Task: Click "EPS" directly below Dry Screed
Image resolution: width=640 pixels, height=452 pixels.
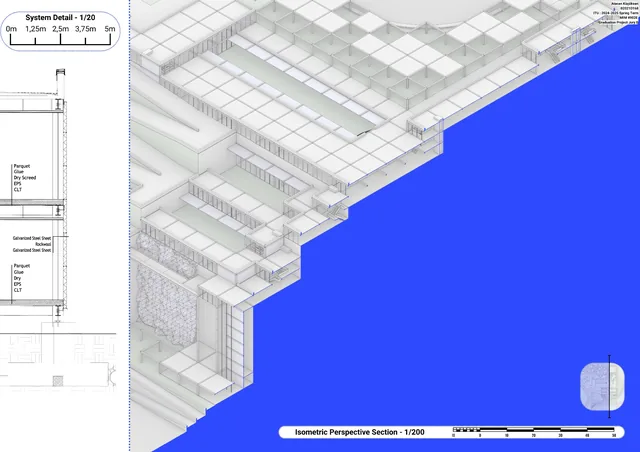Action: point(18,184)
